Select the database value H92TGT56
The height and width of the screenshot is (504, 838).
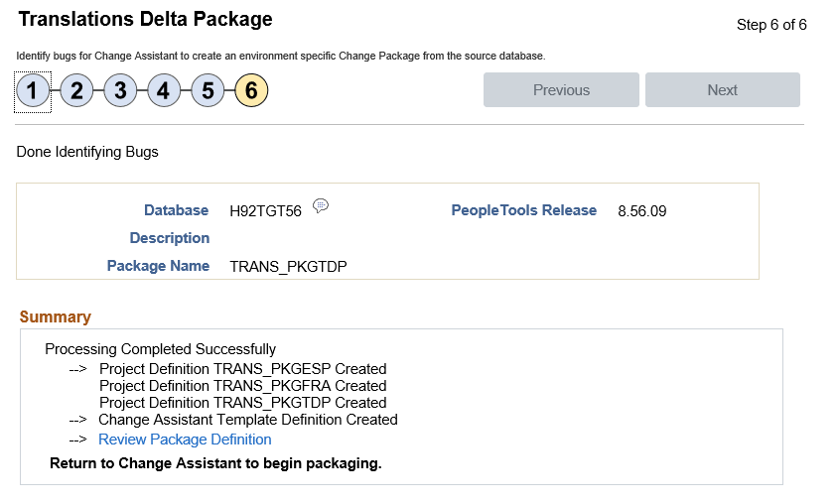pos(266,211)
